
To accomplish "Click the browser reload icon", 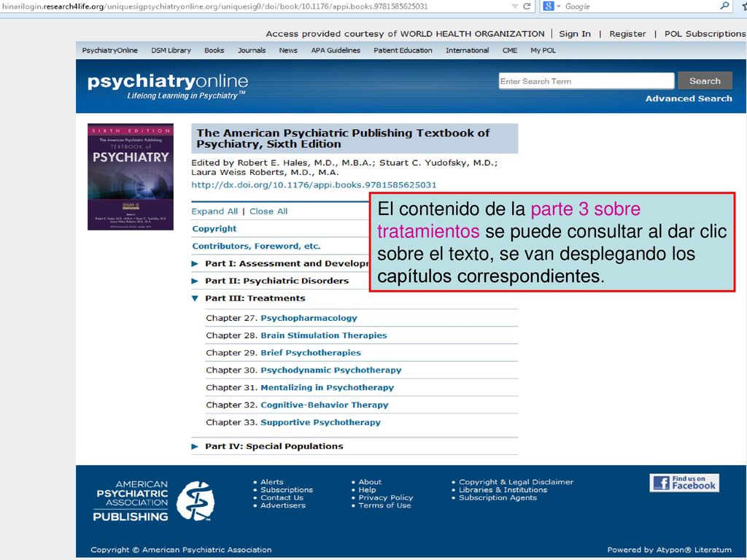I will pos(527,6).
